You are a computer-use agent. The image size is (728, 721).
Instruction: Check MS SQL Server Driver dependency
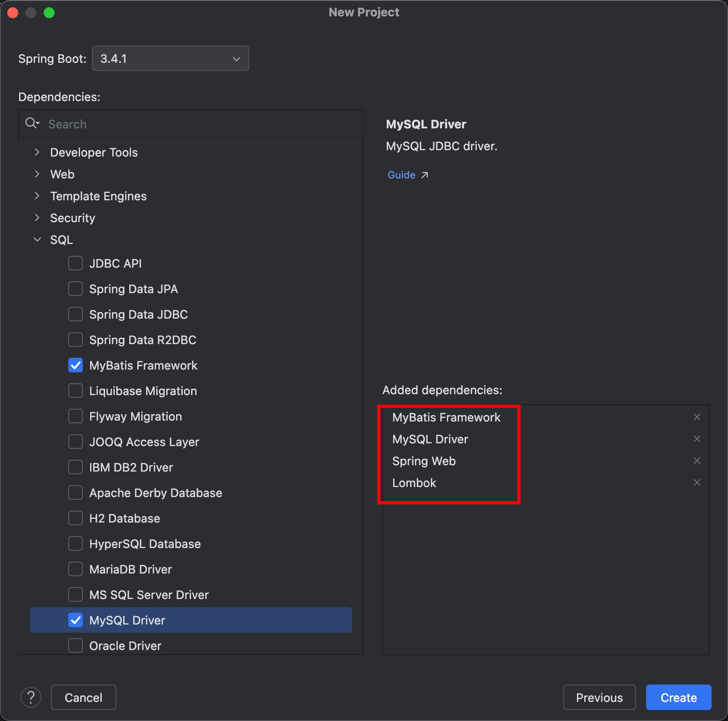(x=76, y=594)
